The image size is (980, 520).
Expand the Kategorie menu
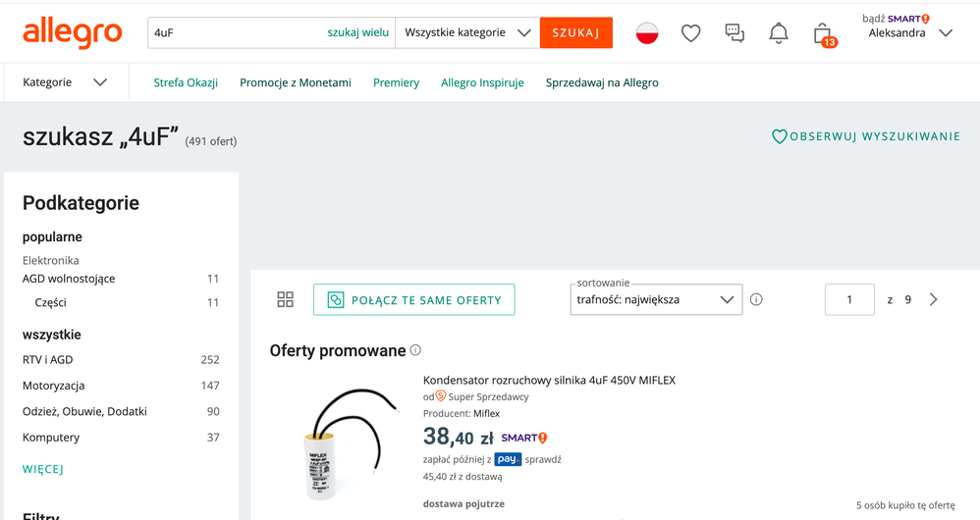click(65, 82)
